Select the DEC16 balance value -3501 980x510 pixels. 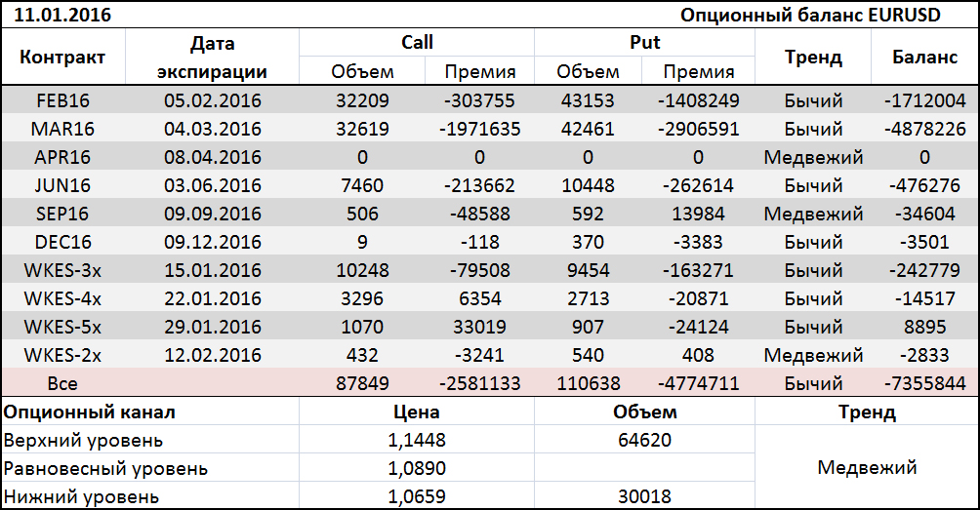(924, 242)
